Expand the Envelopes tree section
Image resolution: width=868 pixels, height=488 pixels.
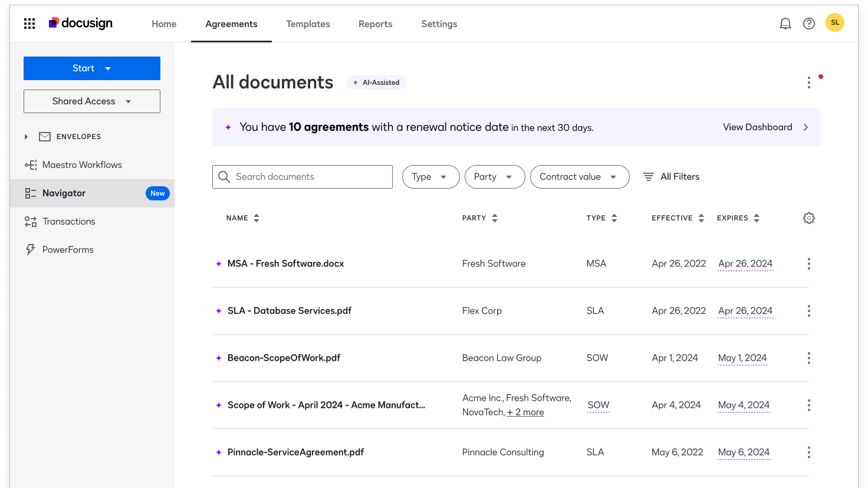[x=26, y=137]
